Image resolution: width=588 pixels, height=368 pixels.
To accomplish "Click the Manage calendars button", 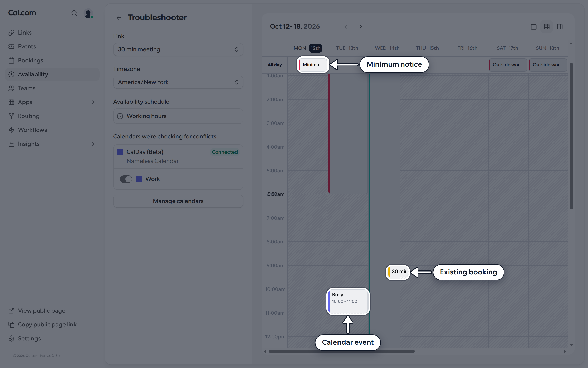I will click(178, 201).
